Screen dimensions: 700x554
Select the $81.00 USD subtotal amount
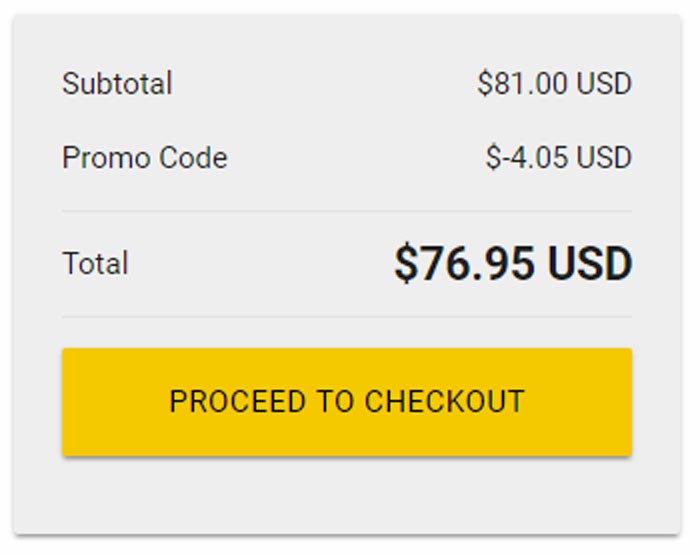(x=554, y=83)
